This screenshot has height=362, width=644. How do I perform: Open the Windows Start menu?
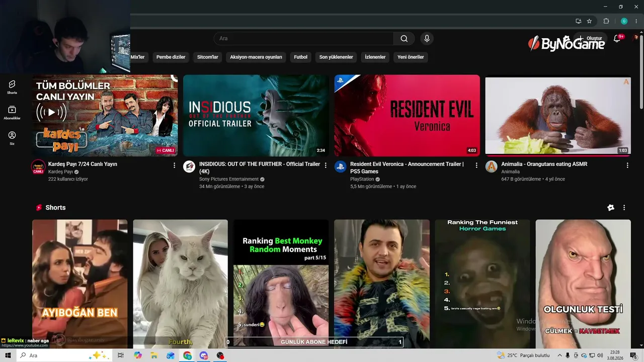pyautogui.click(x=8, y=355)
